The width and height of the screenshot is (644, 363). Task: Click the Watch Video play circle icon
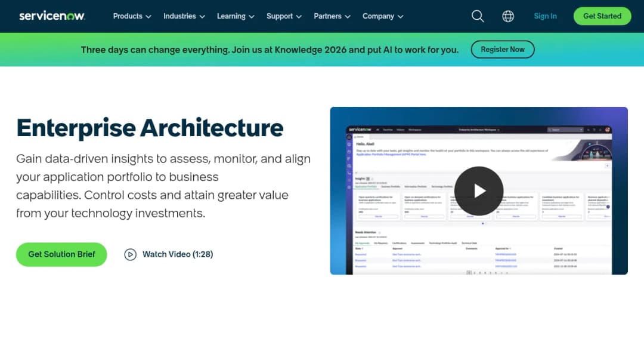pos(130,254)
